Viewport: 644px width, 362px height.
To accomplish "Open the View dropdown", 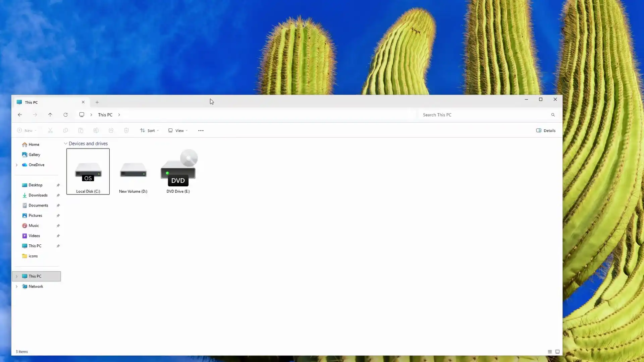I will tap(178, 130).
